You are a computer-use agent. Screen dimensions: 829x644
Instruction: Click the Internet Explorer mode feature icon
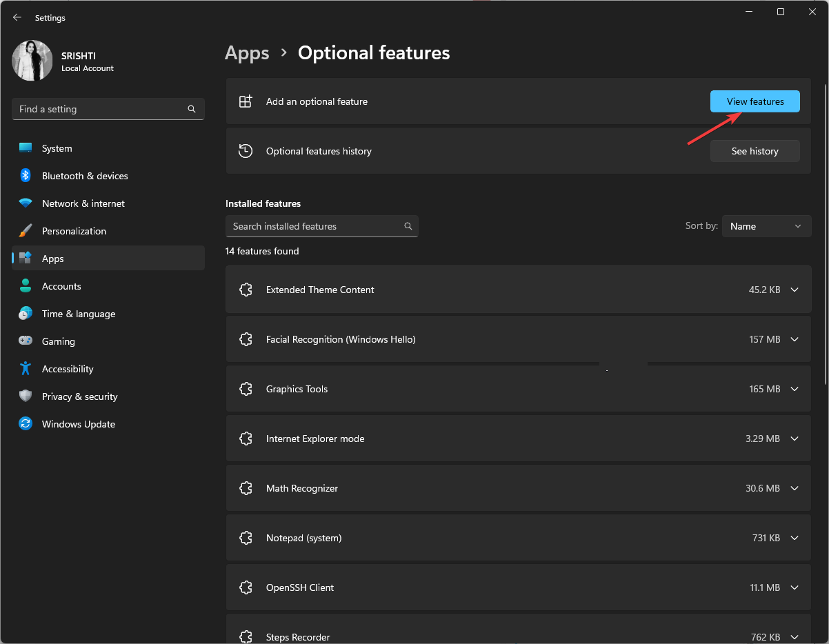pyautogui.click(x=246, y=439)
